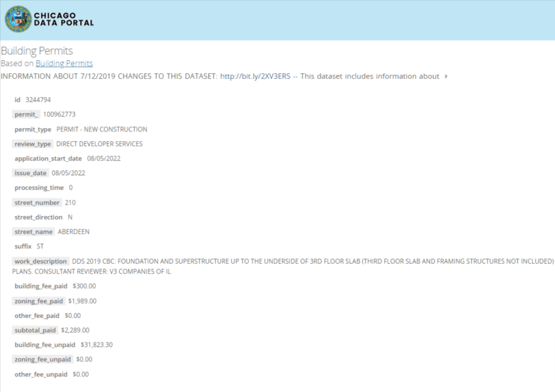Viewport: 555px width, 392px height.
Task: Open the Building Permits source dataset link
Action: click(64, 63)
